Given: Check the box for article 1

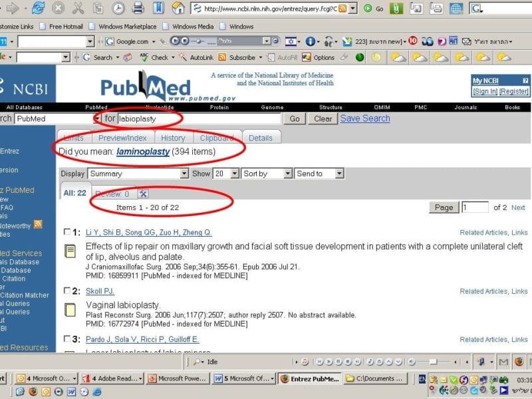Looking at the screenshot, I should [66, 233].
